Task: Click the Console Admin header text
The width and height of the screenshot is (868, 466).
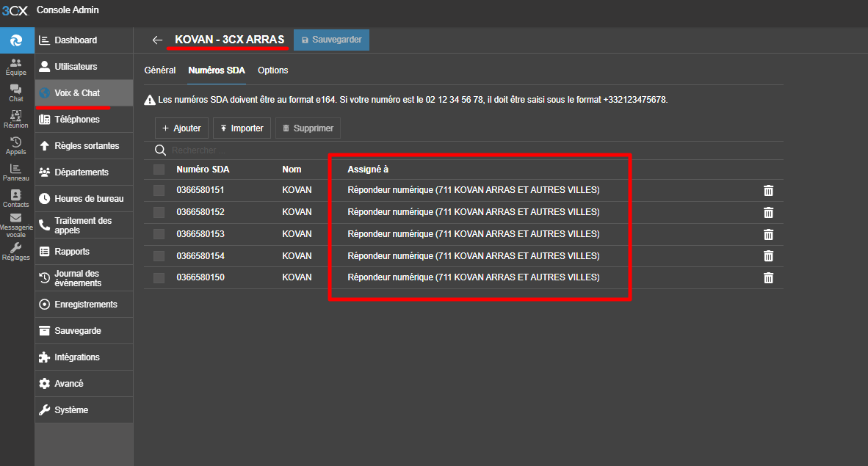Action: [x=68, y=10]
